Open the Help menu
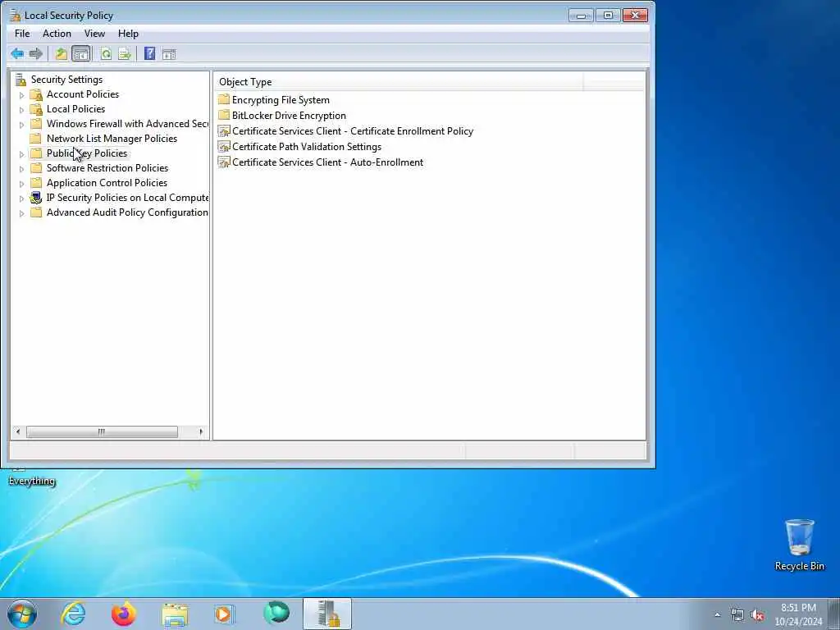The height and width of the screenshot is (630, 840). coord(128,33)
